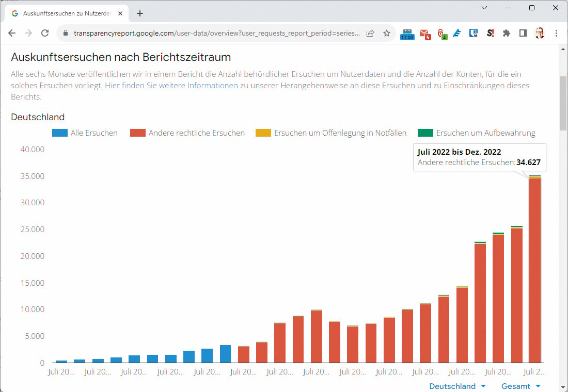Viewport: 568px width, 392px height.
Task: Open the mail extension with 5 notifications
Action: pyautogui.click(x=424, y=33)
